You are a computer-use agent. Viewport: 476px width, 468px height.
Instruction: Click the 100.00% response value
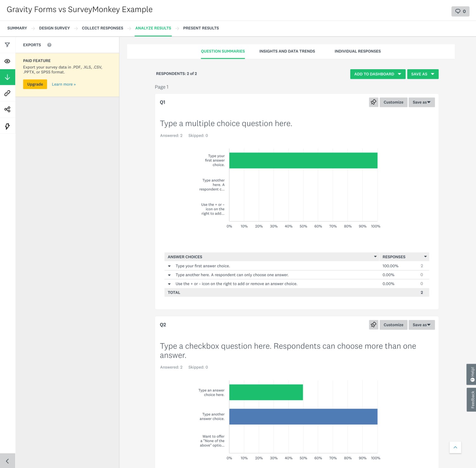pos(390,266)
